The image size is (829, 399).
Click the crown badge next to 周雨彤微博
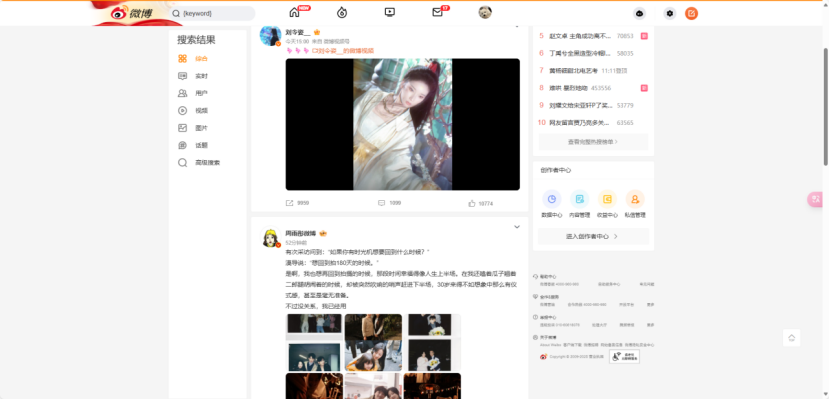pyautogui.click(x=323, y=234)
